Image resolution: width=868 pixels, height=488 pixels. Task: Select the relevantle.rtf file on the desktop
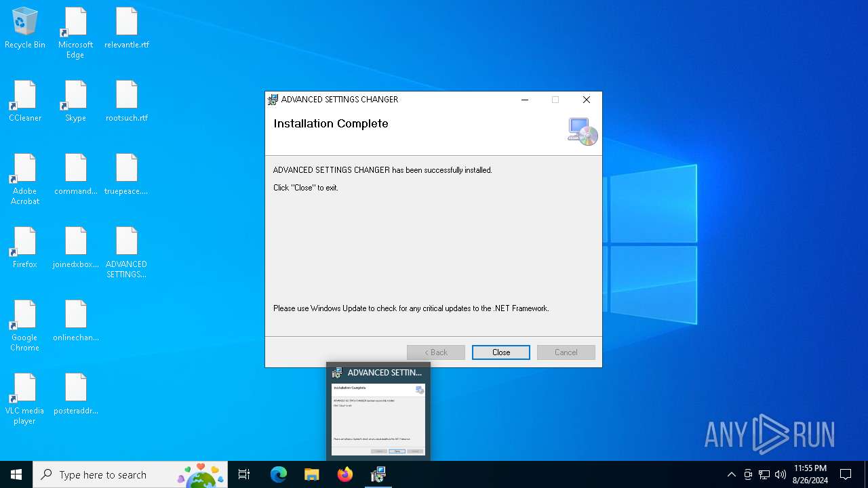(x=127, y=28)
